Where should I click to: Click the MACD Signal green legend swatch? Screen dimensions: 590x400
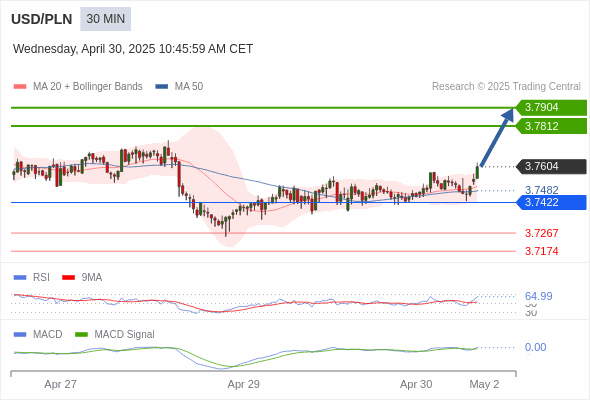pos(82,334)
